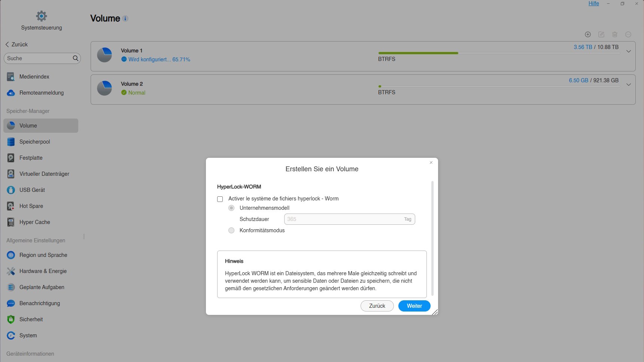Click the Zurück button in dialog

point(377,306)
